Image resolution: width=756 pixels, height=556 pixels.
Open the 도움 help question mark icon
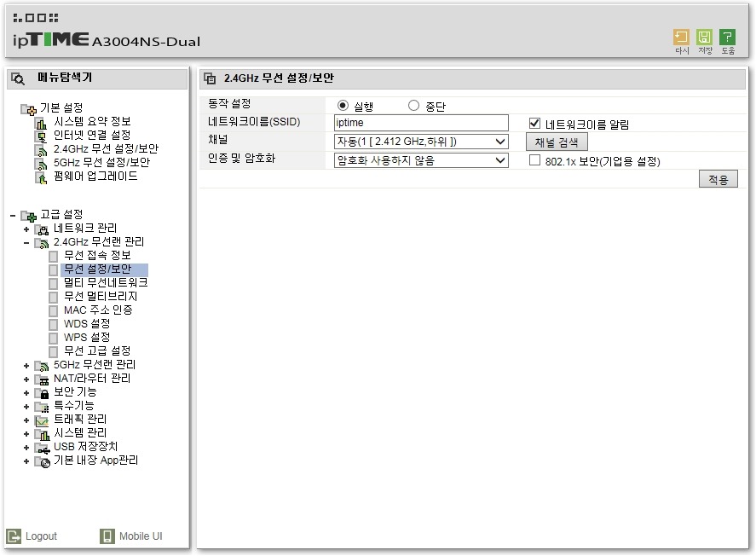click(727, 38)
